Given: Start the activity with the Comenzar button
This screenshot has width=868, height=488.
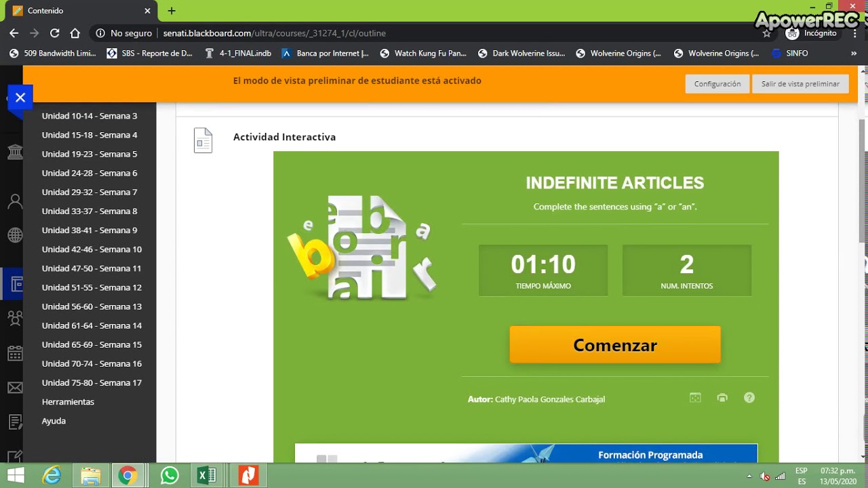Looking at the screenshot, I should tap(615, 344).
